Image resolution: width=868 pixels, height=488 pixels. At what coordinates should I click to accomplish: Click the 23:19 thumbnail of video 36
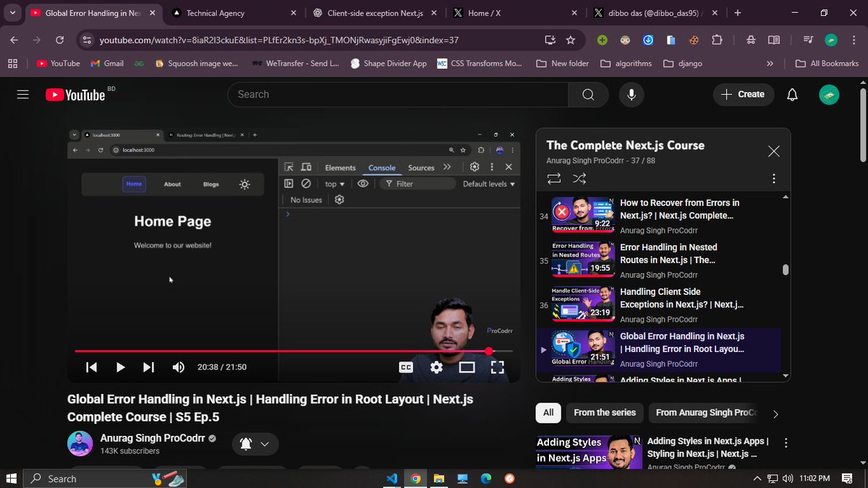click(583, 304)
